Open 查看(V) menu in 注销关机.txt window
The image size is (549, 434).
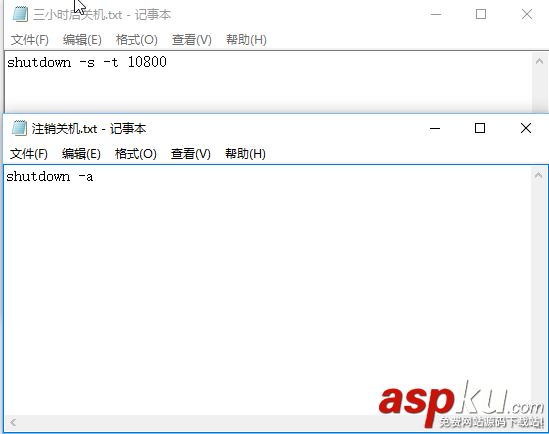pyautogui.click(x=191, y=154)
